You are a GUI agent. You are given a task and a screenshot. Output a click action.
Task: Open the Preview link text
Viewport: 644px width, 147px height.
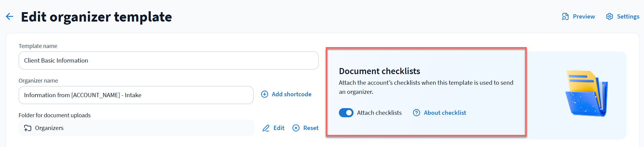point(584,16)
